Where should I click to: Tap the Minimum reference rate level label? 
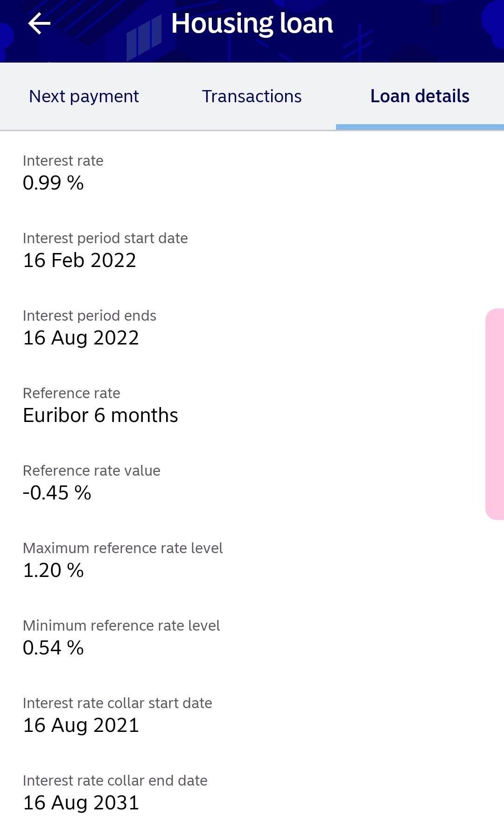[121, 625]
